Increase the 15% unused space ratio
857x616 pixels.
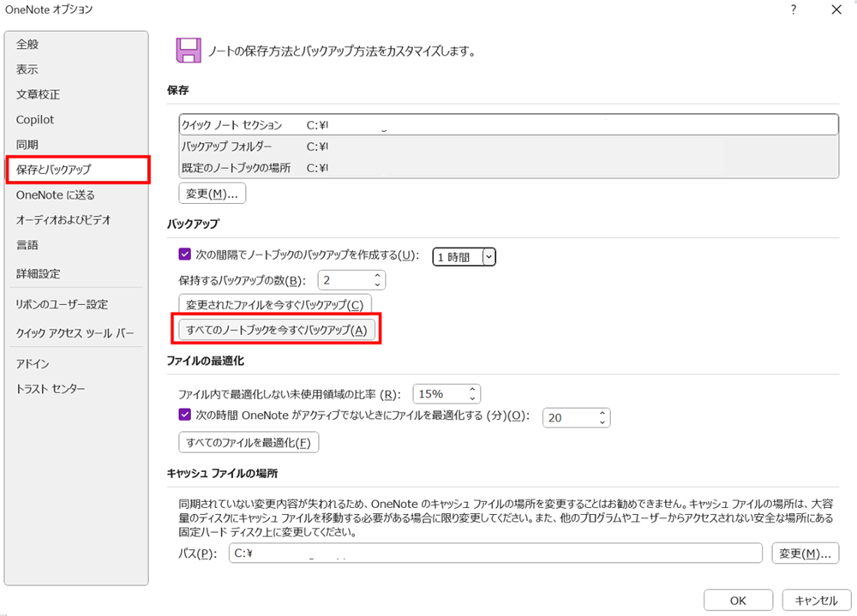coord(472,389)
